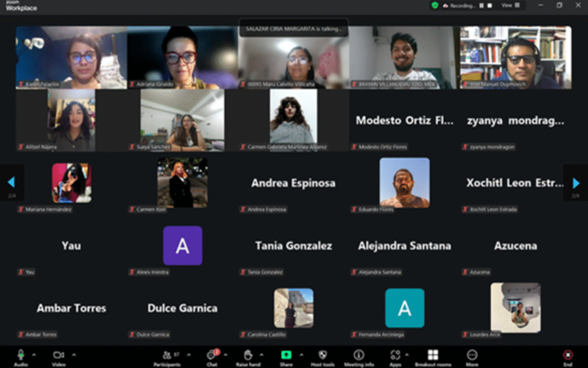Open Host tools shield icon
This screenshot has width=588, height=368.
pyautogui.click(x=322, y=355)
